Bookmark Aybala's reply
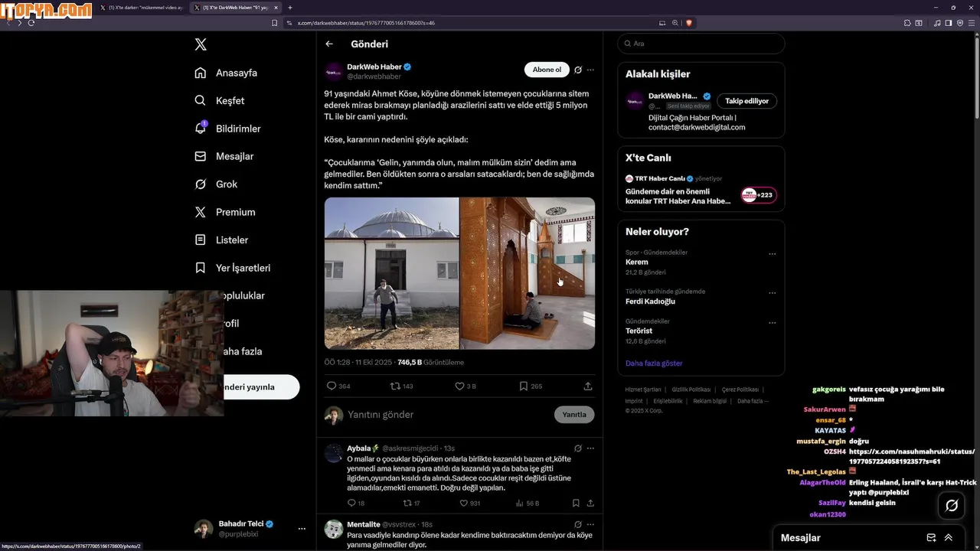Screen dimensions: 980x551 (x=576, y=504)
